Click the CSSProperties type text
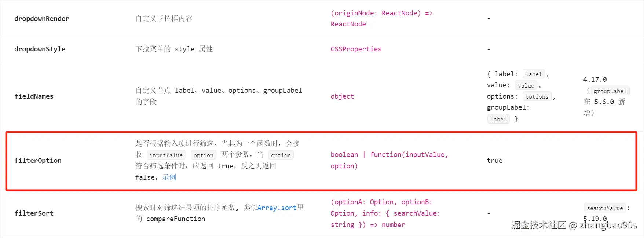The height and width of the screenshot is (238, 644). pos(356,49)
